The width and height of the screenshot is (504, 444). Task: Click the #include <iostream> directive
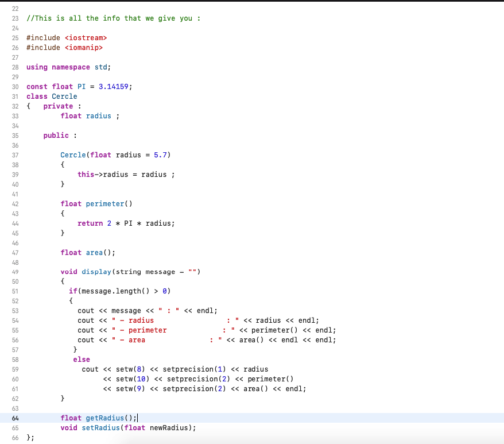66,37
